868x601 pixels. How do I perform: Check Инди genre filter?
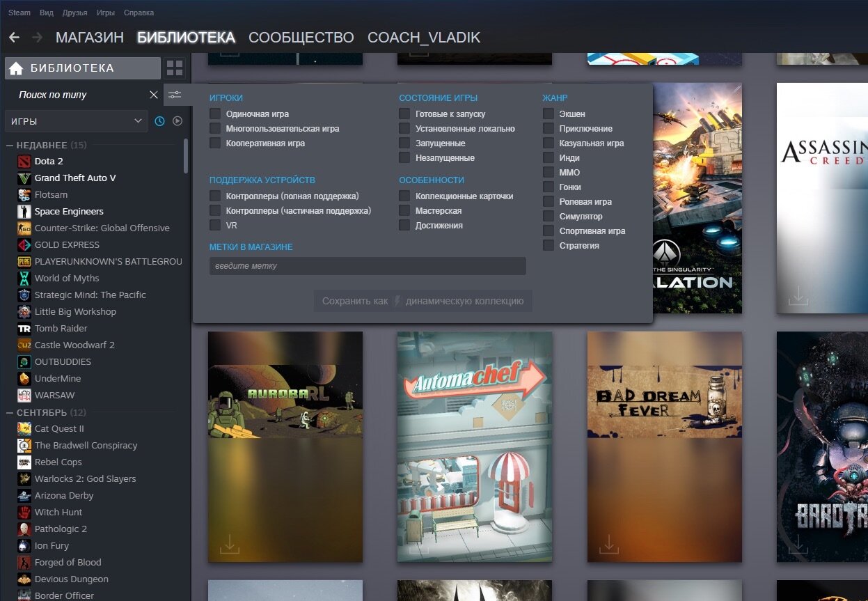tap(549, 157)
